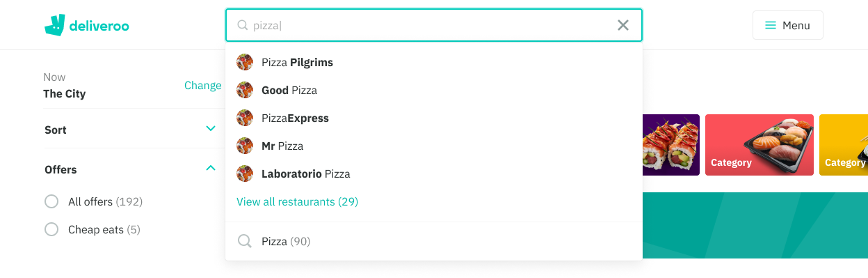This screenshot has width=868, height=278.
Task: Select the All offers radio button
Action: 51,201
